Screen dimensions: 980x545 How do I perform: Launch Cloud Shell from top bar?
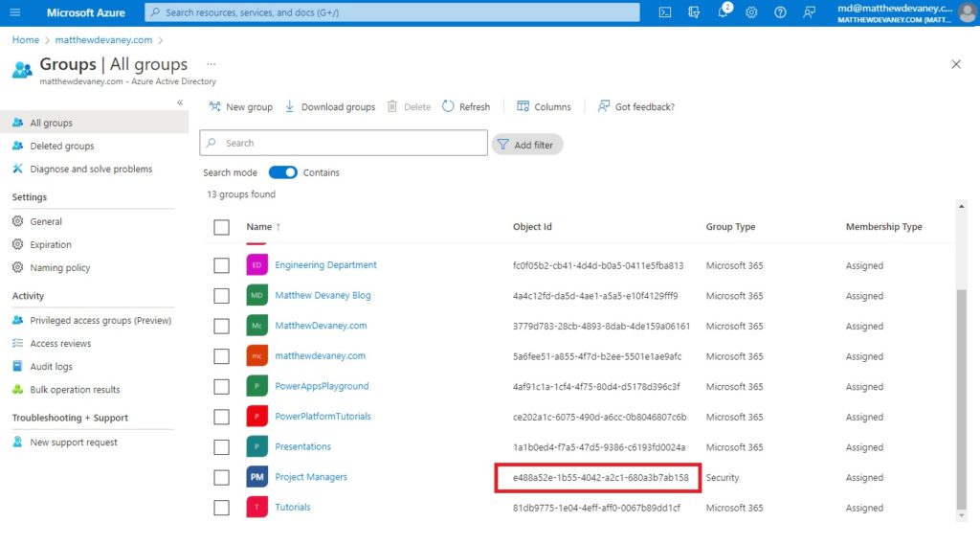665,12
